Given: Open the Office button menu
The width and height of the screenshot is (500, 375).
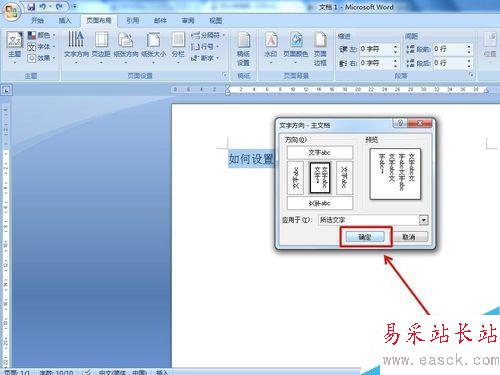Looking at the screenshot, I should tap(11, 12).
